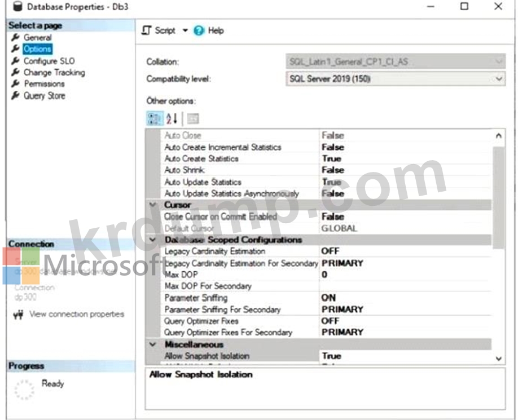This screenshot has width=518, height=420.
Task: Select the Categorized view icon
Action: coord(154,118)
